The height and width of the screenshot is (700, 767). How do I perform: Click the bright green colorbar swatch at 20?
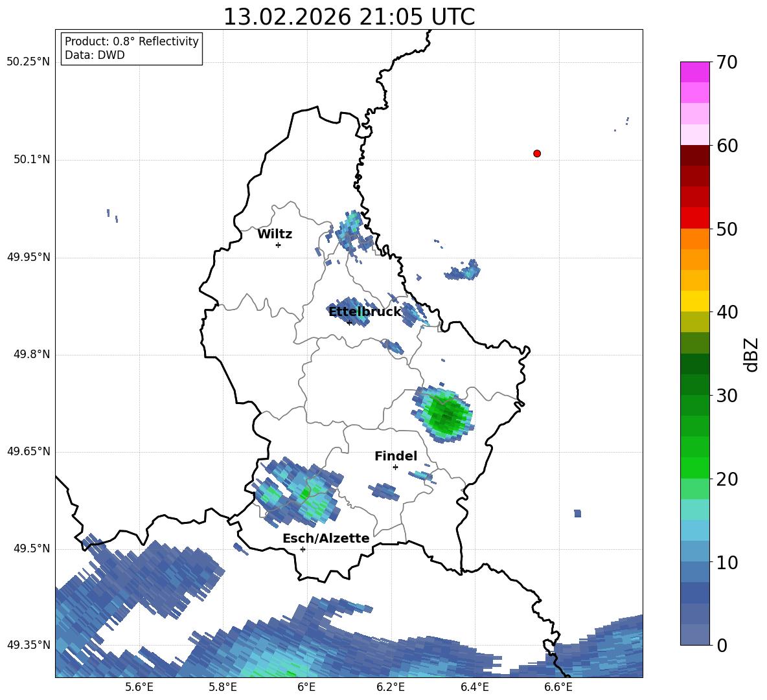(694, 468)
